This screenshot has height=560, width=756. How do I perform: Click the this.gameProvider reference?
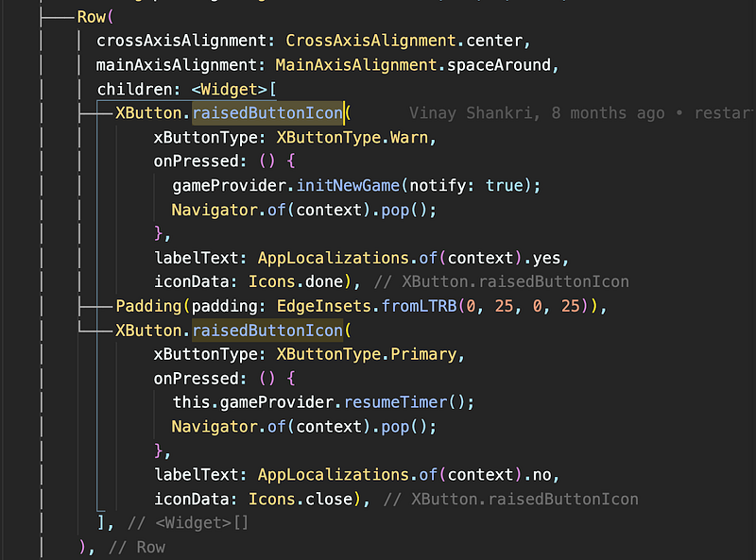252,402
